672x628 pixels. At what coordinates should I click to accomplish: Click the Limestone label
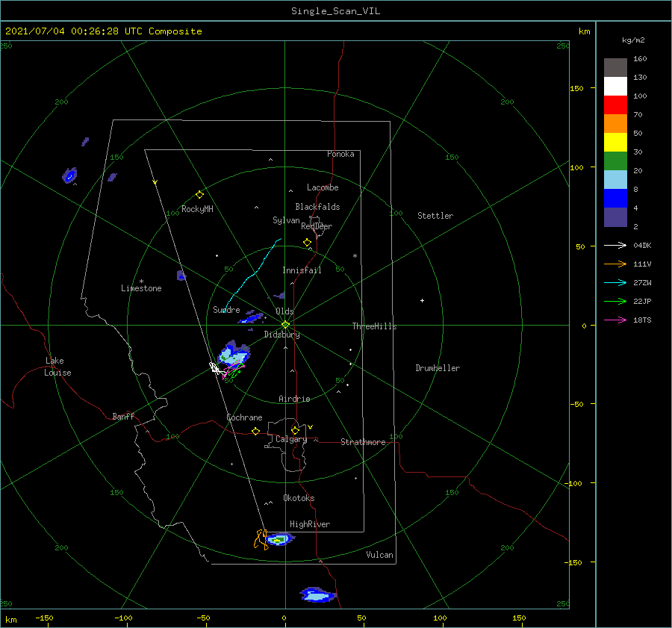pos(141,288)
